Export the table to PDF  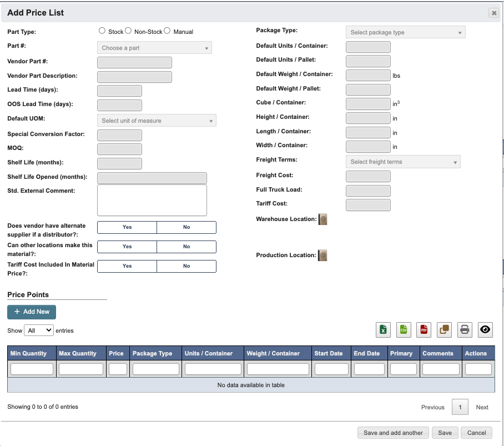click(x=424, y=329)
